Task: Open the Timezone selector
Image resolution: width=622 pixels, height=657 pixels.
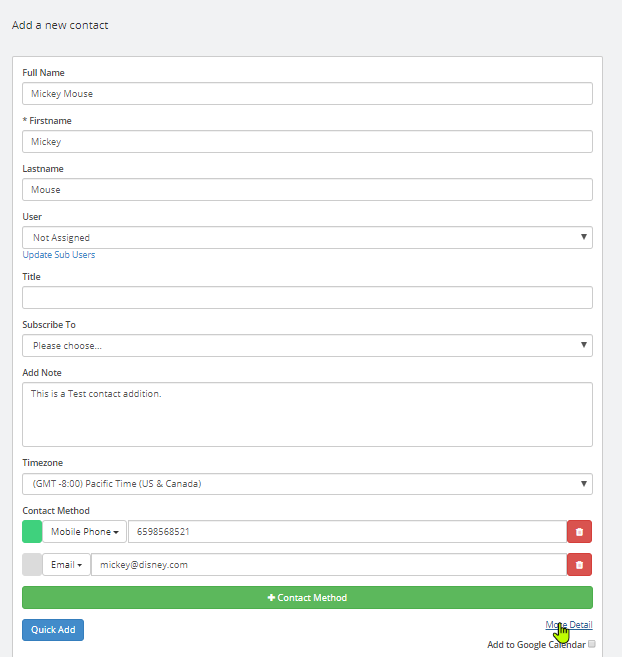Action: (x=307, y=484)
